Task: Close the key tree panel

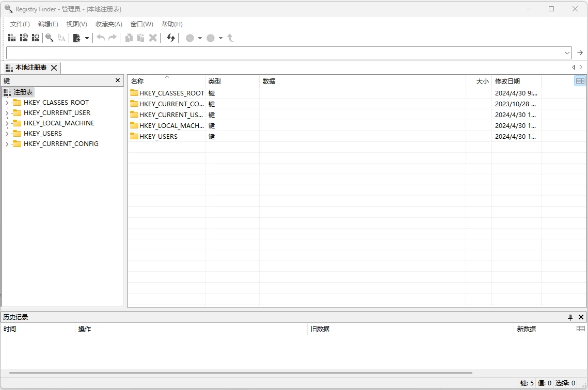Action: [117, 80]
